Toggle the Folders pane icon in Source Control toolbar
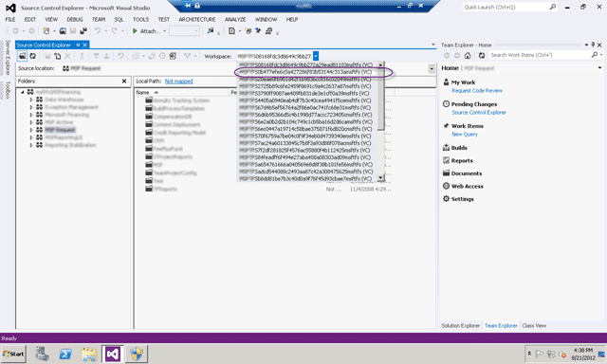607x364 pixels. [x=23, y=56]
